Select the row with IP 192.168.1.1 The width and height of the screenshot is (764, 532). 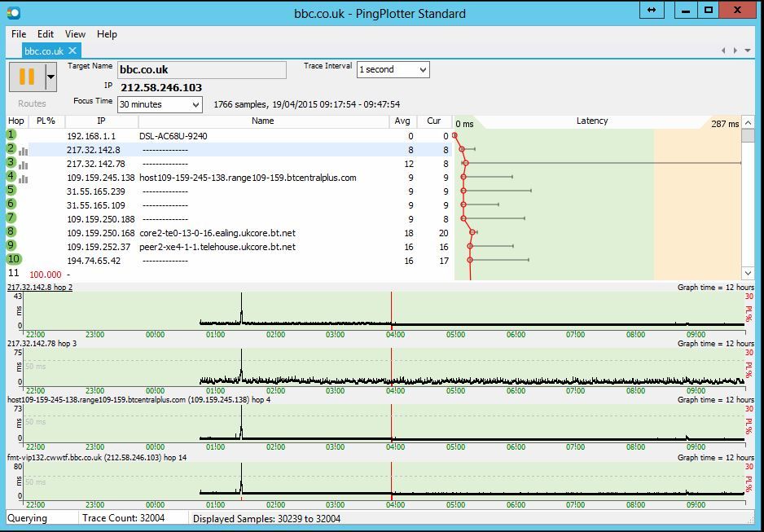(x=229, y=136)
